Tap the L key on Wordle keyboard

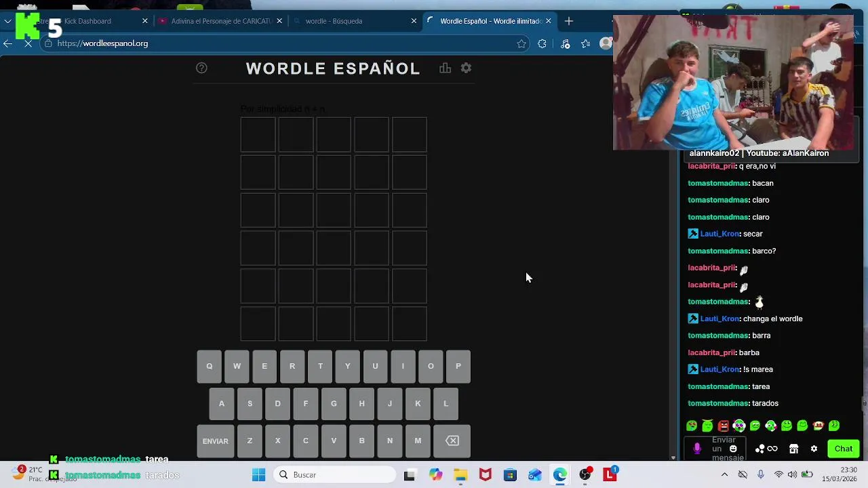pyautogui.click(x=446, y=403)
